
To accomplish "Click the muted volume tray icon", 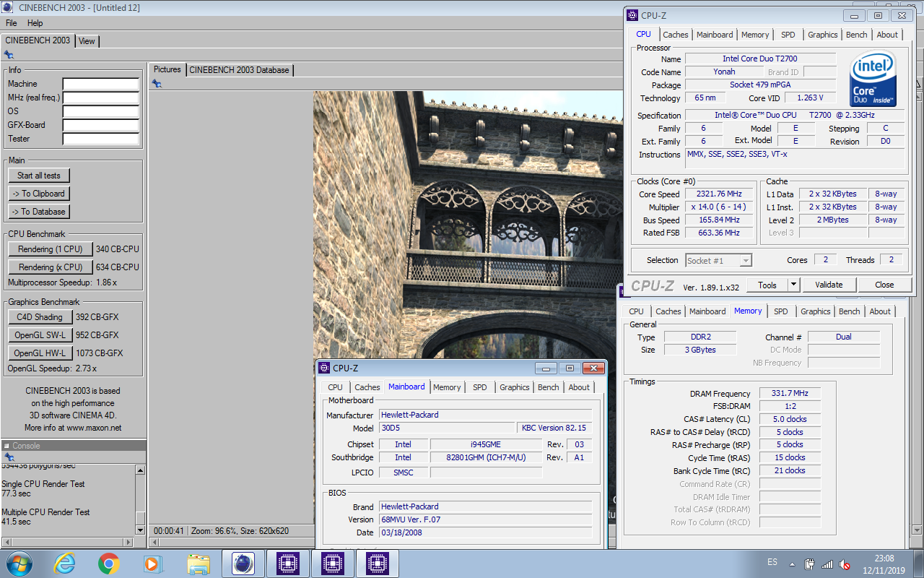I will tap(845, 564).
